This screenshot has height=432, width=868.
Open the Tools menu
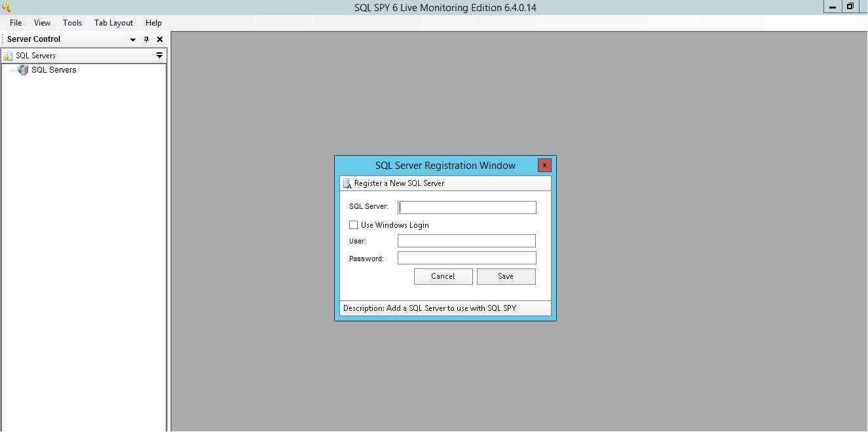(72, 23)
